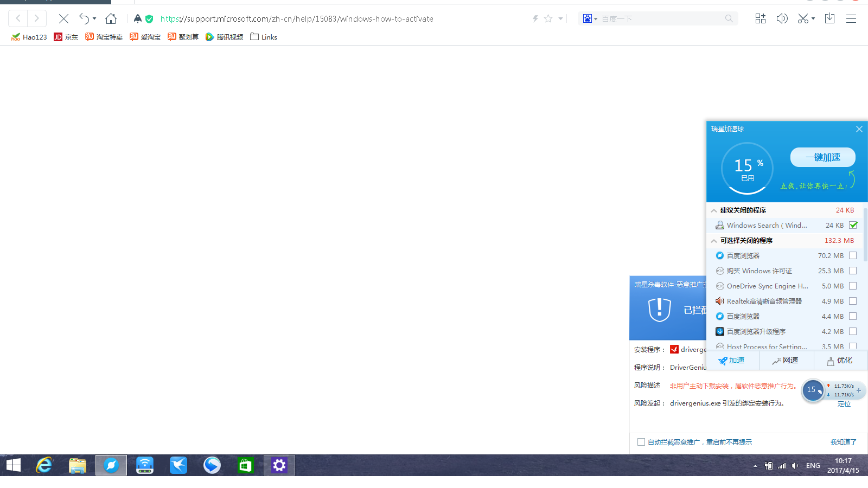This screenshot has height=488, width=868.
Task: Open the Wi-Fi router app in taskbar
Action: 145,465
